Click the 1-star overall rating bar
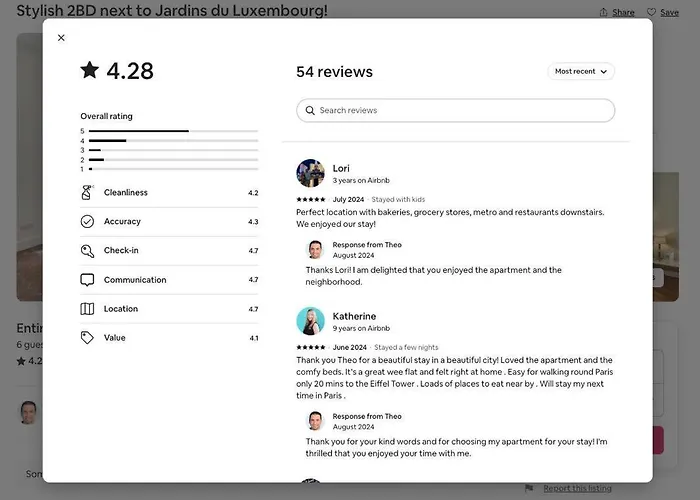This screenshot has width=700, height=500. point(173,169)
